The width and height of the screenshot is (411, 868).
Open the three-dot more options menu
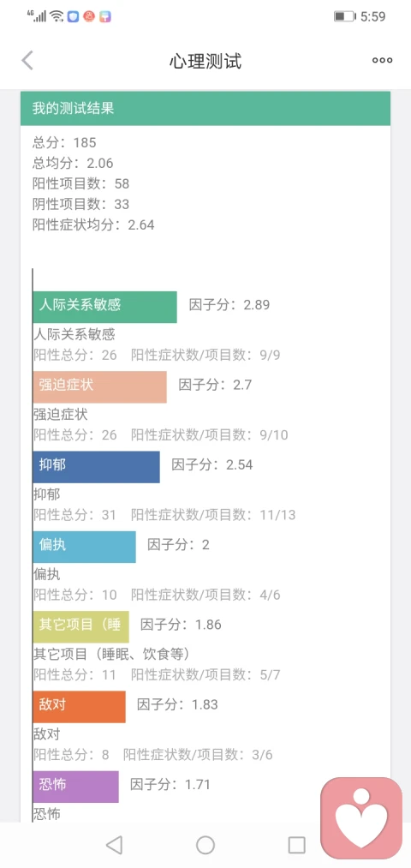[x=382, y=60]
